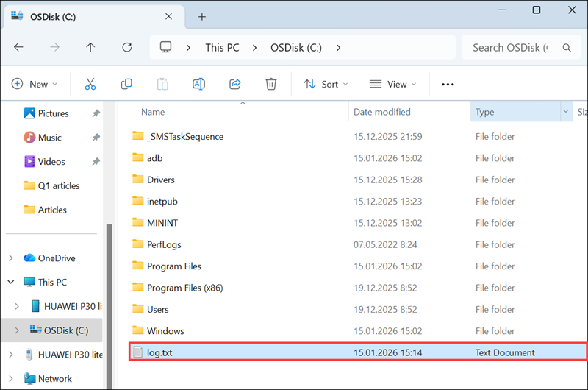Select the Windows folder icon

(x=138, y=330)
